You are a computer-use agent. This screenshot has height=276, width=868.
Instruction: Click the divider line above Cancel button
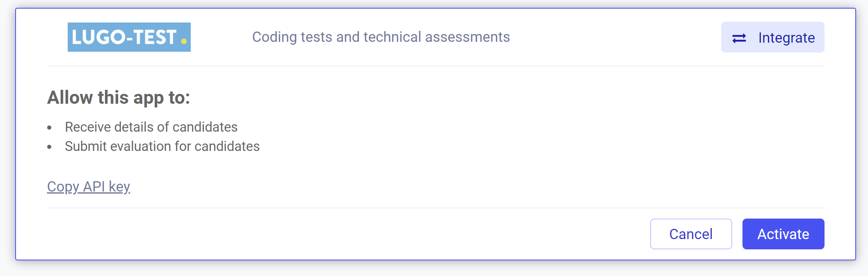point(436,208)
